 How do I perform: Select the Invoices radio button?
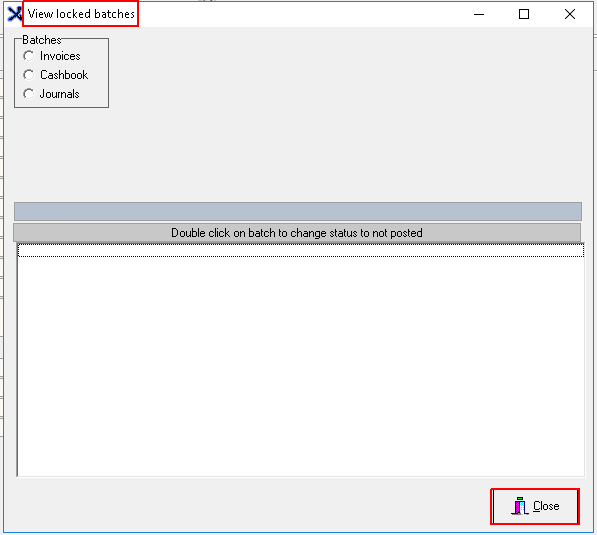pyautogui.click(x=29, y=56)
